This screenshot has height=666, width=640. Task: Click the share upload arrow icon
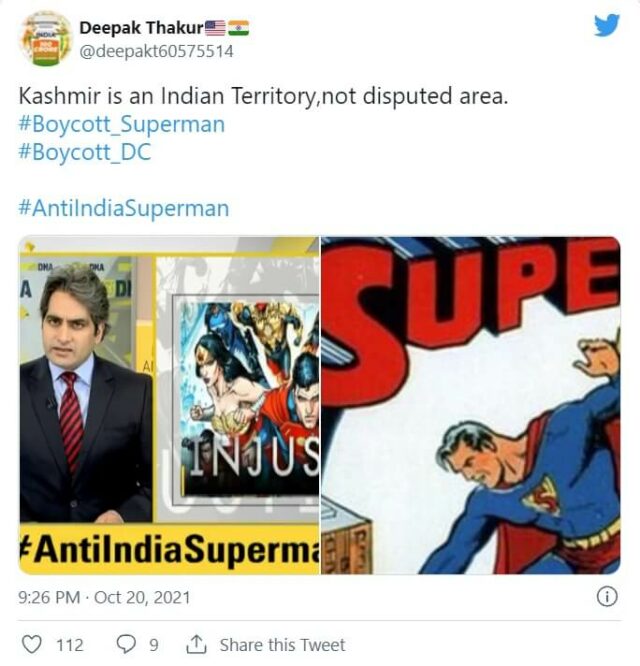tap(197, 644)
